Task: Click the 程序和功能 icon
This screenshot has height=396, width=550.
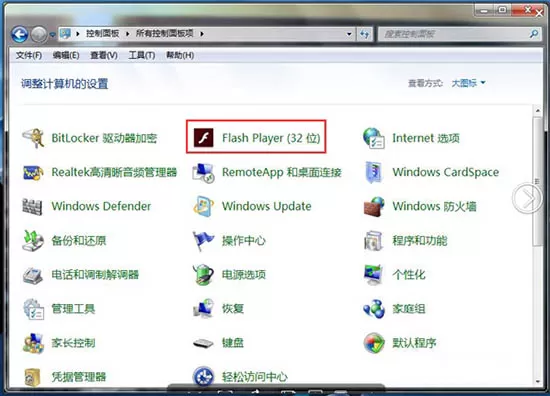Action: click(373, 241)
